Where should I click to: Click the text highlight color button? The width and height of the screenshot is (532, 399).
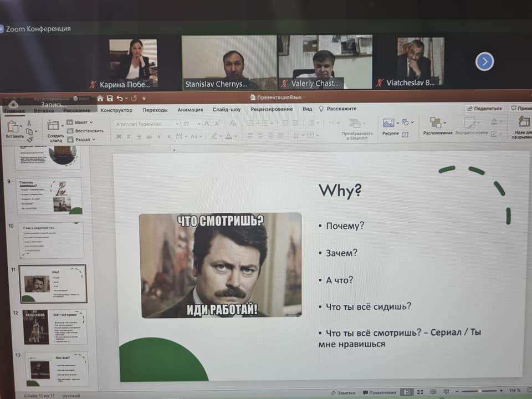(214, 136)
